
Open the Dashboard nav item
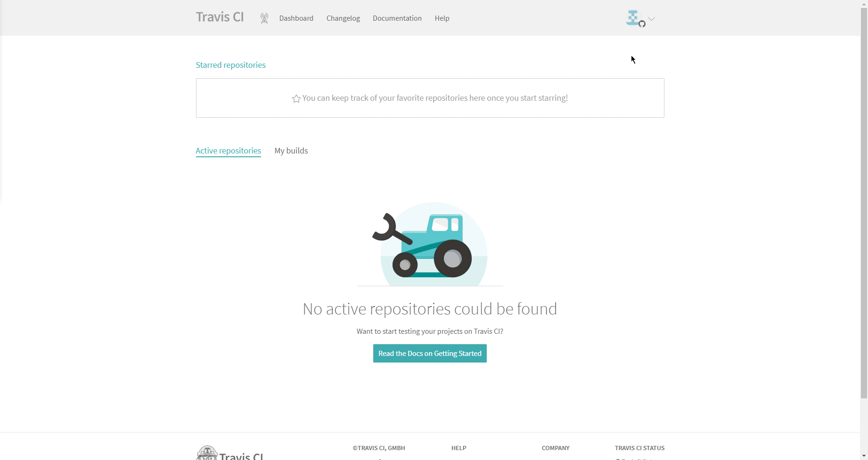[296, 18]
